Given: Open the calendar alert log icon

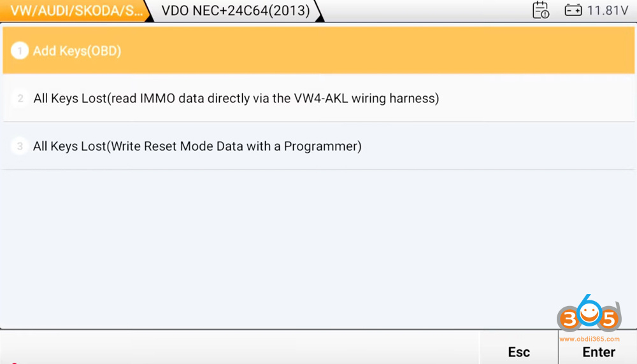Looking at the screenshot, I should [541, 10].
